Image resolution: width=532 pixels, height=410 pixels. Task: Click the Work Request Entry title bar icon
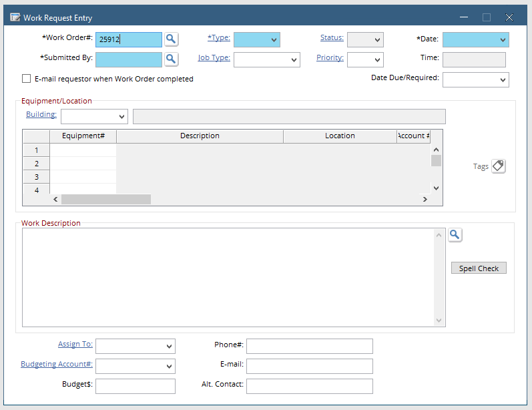coord(15,17)
